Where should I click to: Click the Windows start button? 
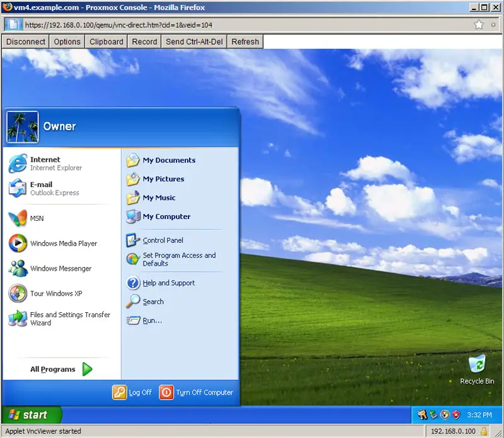(31, 415)
